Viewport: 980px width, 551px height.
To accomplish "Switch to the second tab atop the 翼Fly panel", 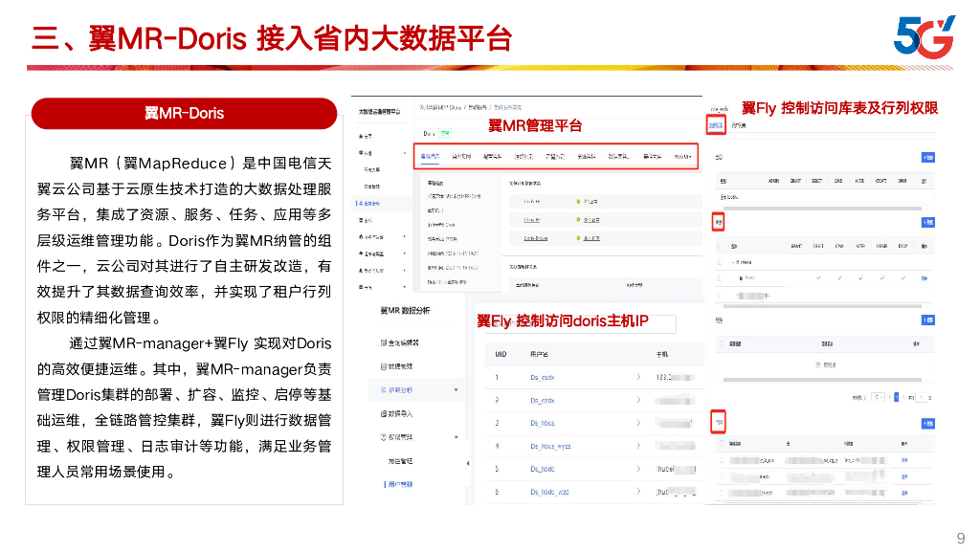I will point(739,125).
